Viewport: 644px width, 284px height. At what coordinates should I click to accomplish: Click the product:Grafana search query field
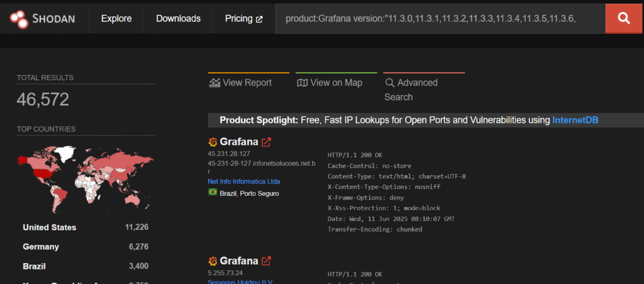pyautogui.click(x=440, y=18)
